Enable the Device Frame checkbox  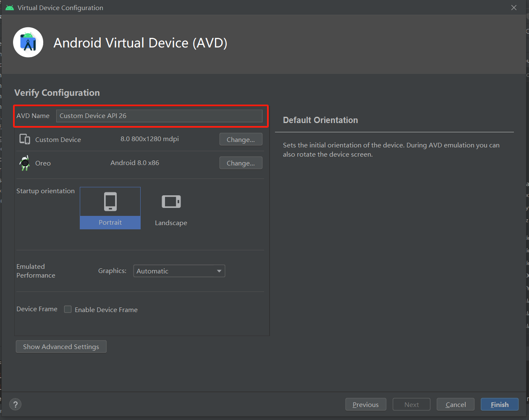tap(68, 309)
